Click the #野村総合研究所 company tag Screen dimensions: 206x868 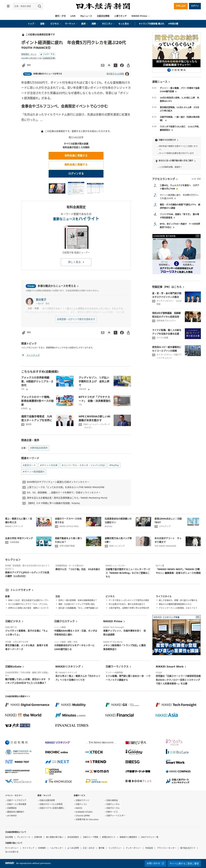click(39, 448)
